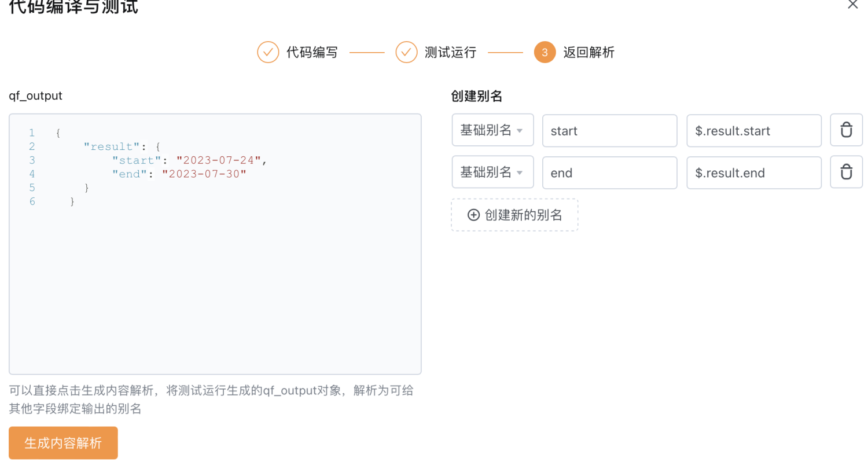Click the 代码编写 step checkmark icon
868x469 pixels.
268,52
